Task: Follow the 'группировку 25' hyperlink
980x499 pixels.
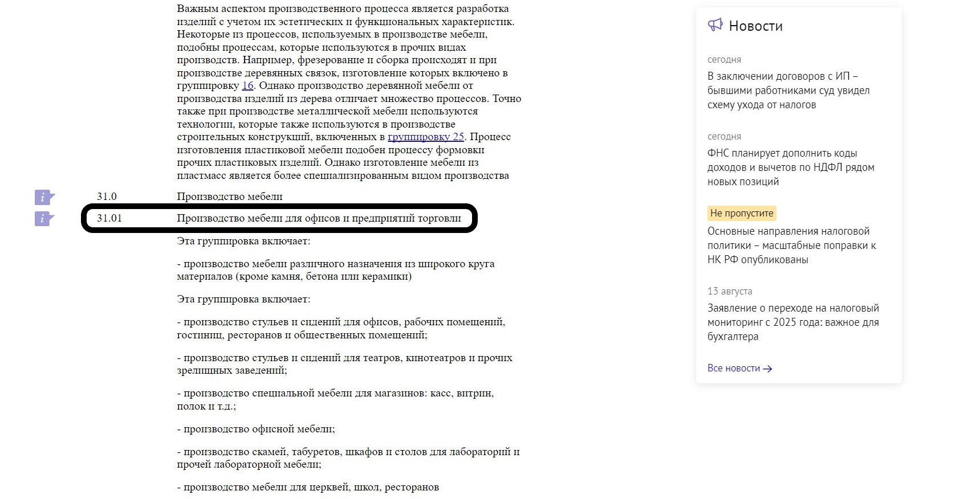Action: (426, 137)
